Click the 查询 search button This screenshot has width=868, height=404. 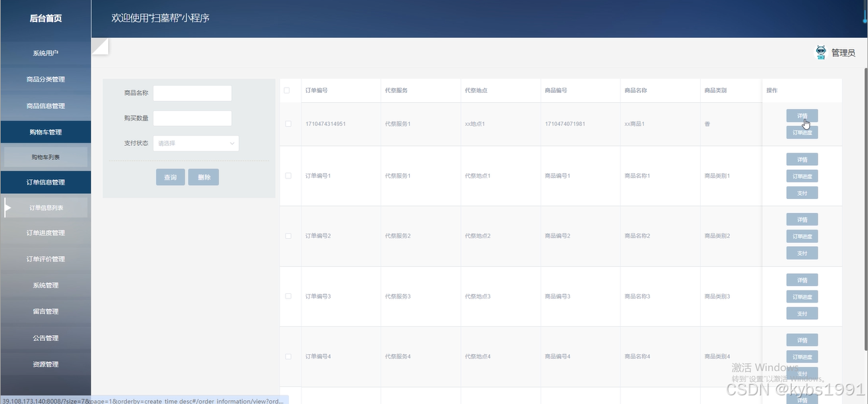[171, 177]
